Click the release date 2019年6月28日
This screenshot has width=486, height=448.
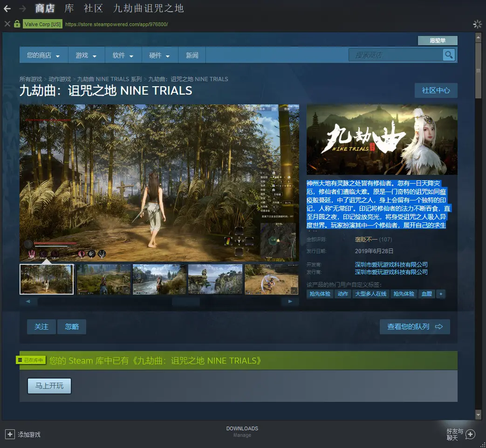tap(374, 251)
